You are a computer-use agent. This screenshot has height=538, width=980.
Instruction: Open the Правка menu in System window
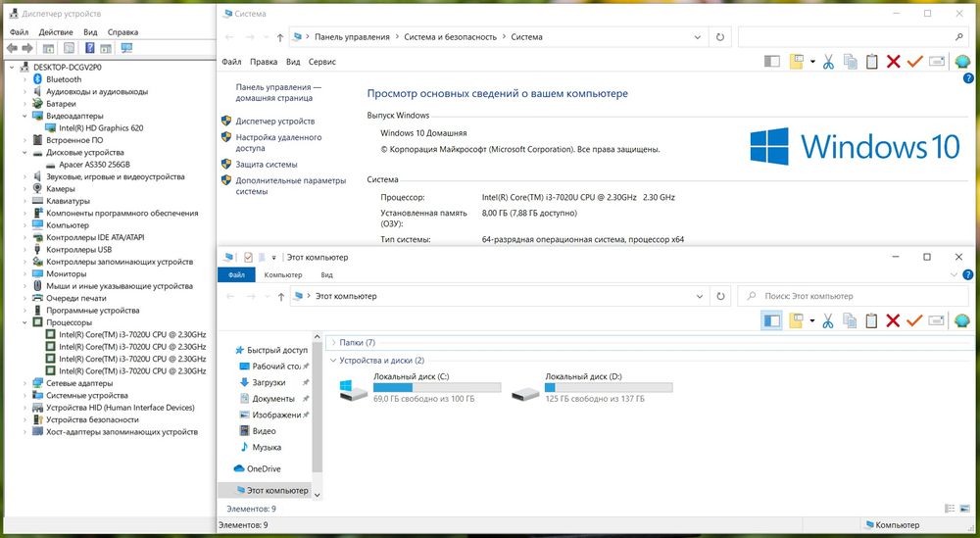[x=263, y=62]
